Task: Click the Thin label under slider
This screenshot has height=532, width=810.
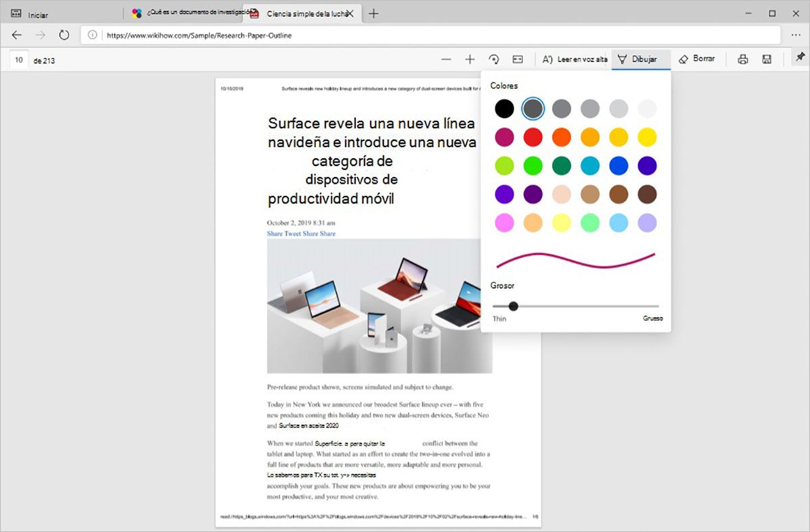Action: [500, 319]
